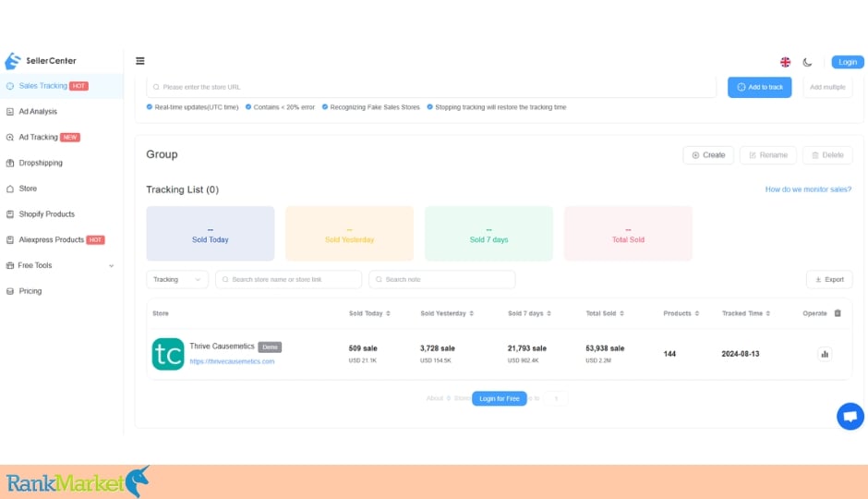Viewport: 868px width, 499px height.
Task: Select the Total Sold summary card
Action: coord(628,234)
